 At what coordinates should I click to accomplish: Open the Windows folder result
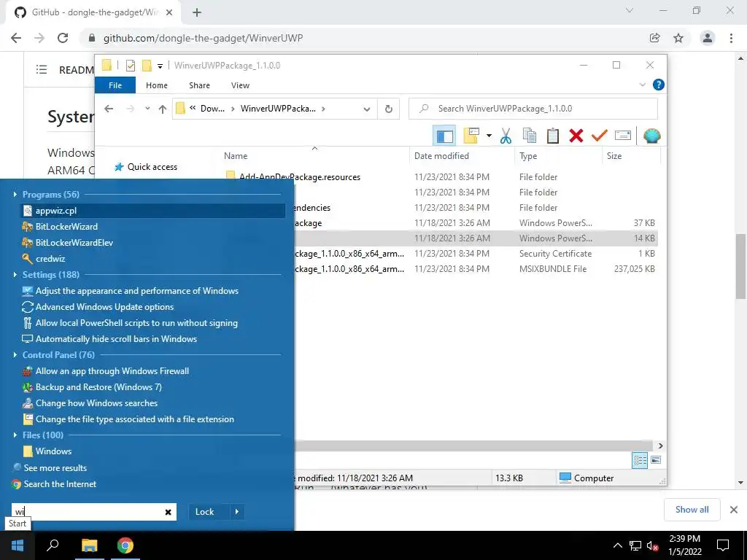[53, 451]
